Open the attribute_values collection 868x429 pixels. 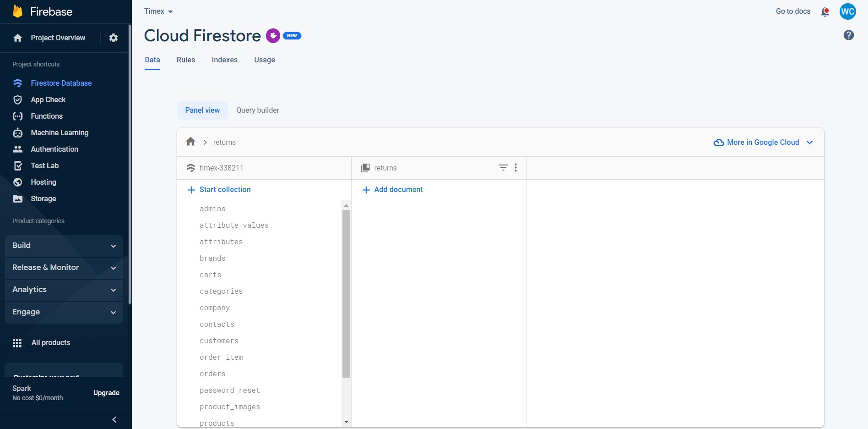(x=234, y=225)
